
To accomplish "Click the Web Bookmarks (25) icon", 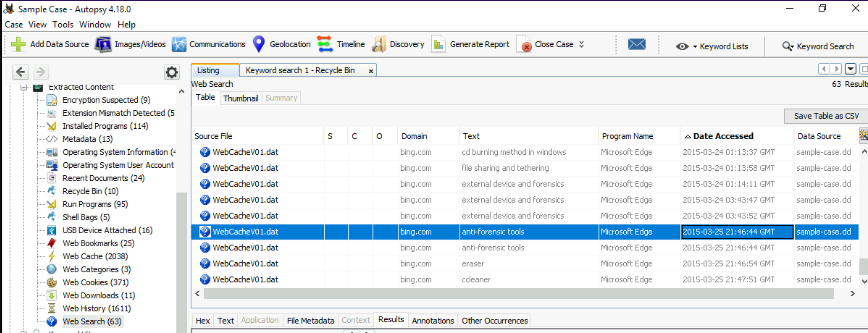I will pyautogui.click(x=52, y=243).
